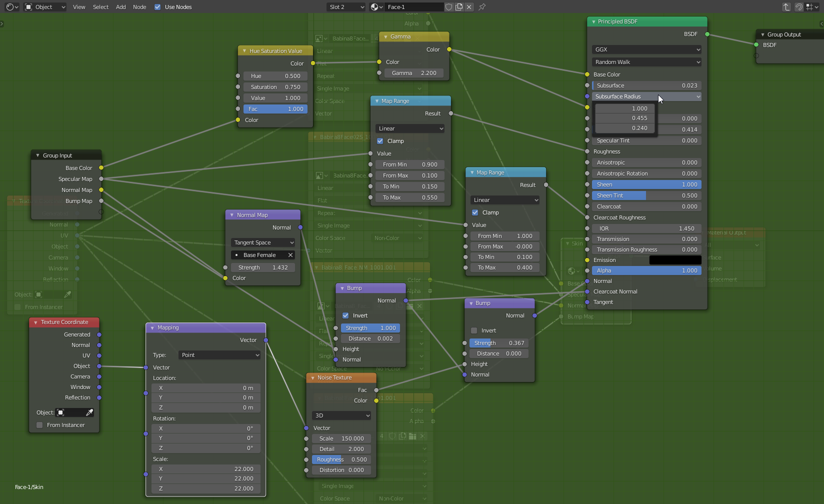Screen dimensions: 824x504
Task: Open the Add menu
Action: [121, 7]
